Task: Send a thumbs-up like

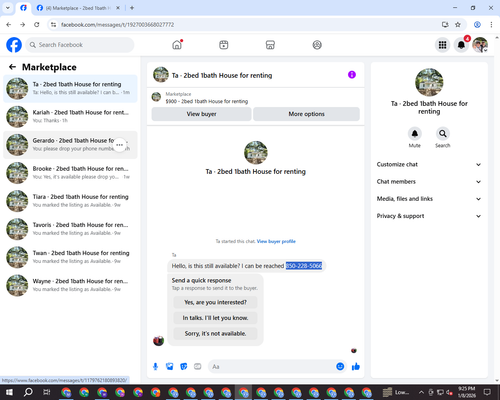Action: [x=356, y=367]
